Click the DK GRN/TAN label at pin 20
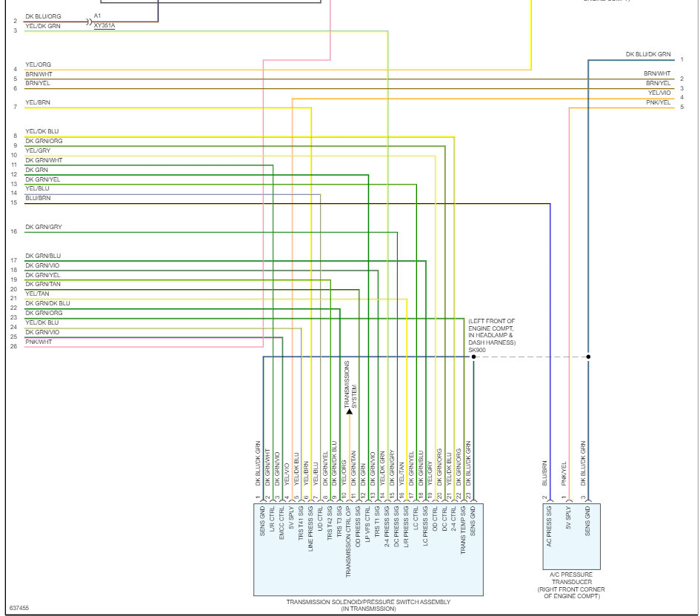This screenshot has height=616, width=700. [x=43, y=285]
